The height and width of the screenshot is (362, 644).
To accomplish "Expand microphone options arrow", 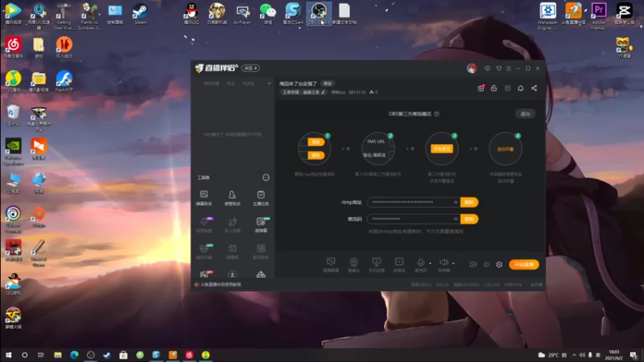I will (430, 263).
